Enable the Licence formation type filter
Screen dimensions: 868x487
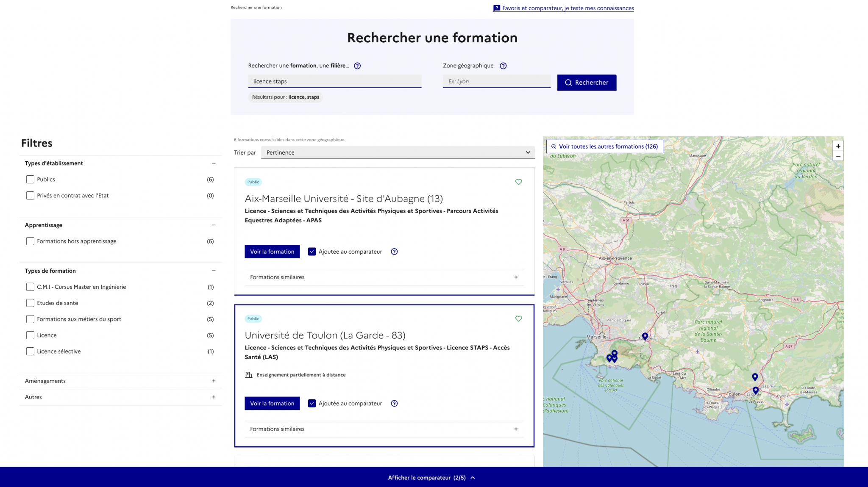(x=30, y=335)
